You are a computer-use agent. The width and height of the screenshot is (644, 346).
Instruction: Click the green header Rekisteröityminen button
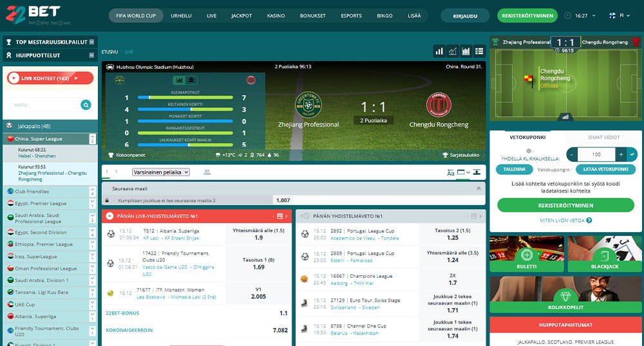527,15
